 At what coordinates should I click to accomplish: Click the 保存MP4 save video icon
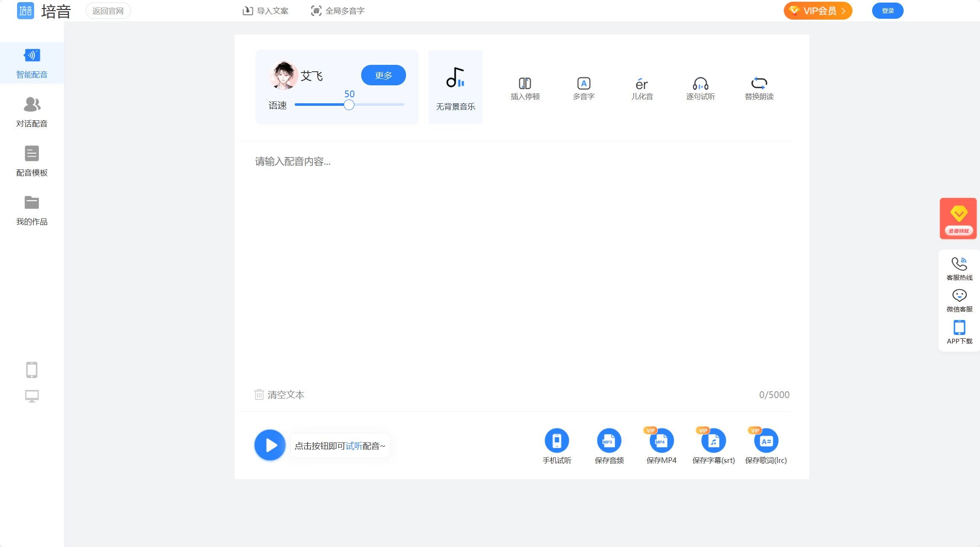(661, 445)
